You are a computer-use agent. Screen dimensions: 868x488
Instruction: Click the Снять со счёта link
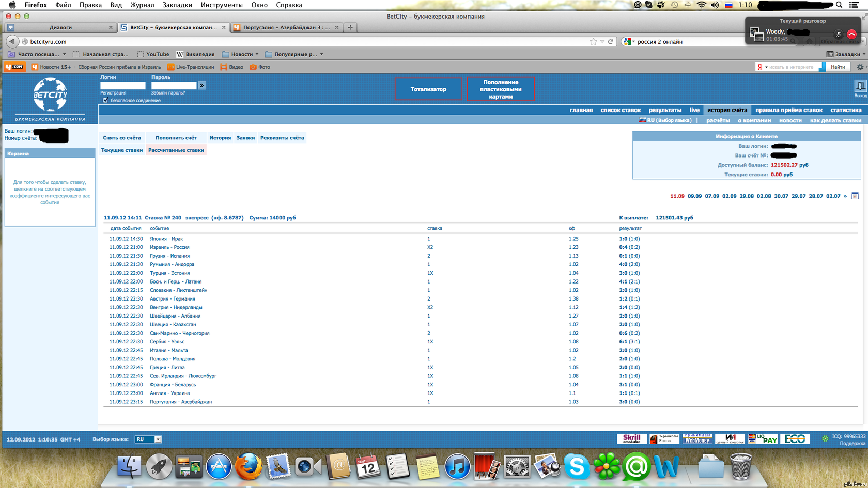coord(122,138)
